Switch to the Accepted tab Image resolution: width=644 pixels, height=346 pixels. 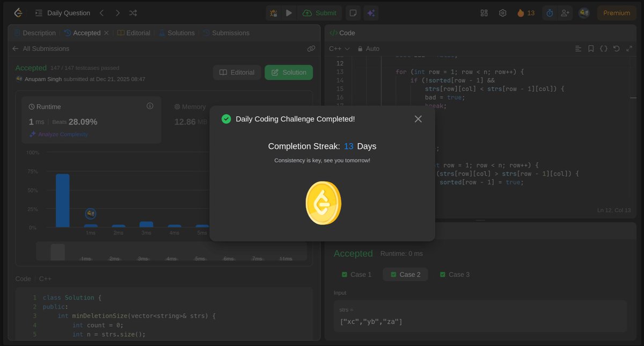pyautogui.click(x=82, y=33)
